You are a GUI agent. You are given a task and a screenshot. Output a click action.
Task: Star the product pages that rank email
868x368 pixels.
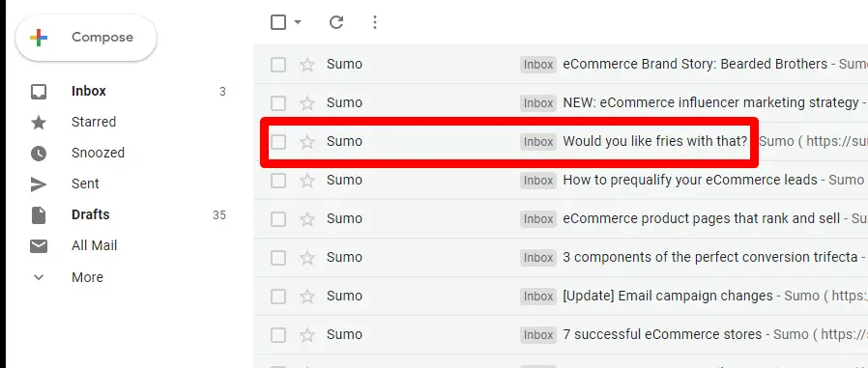307,219
